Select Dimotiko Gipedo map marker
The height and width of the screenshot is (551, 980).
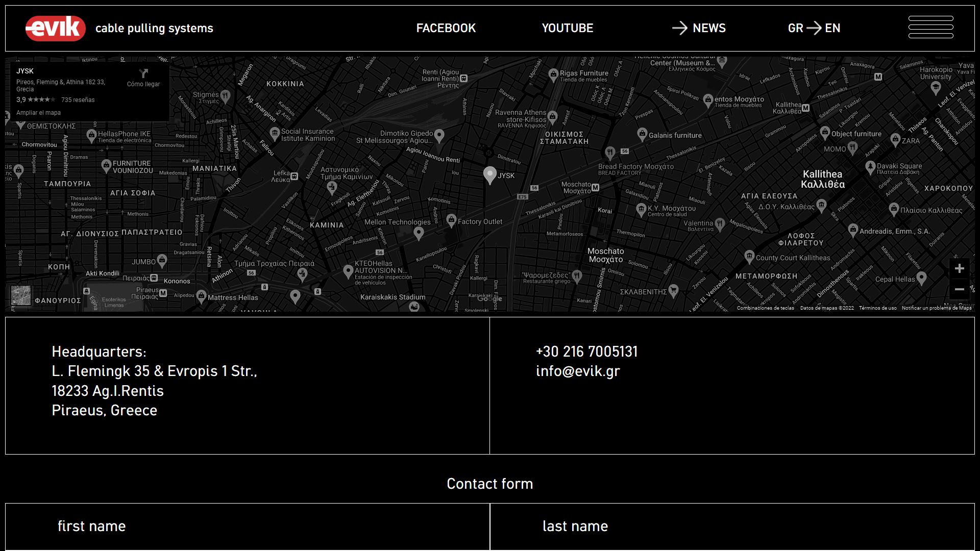coord(439,135)
